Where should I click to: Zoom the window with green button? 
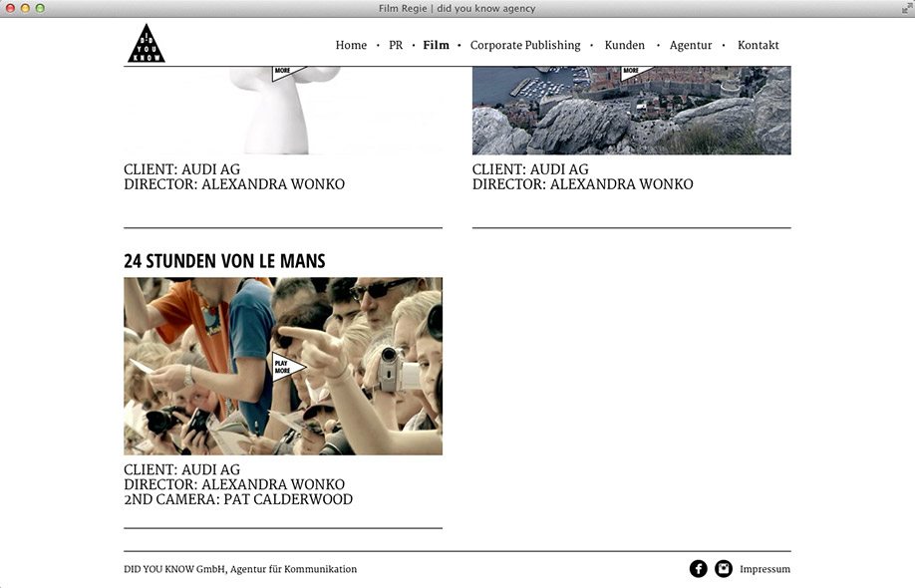(40, 8)
